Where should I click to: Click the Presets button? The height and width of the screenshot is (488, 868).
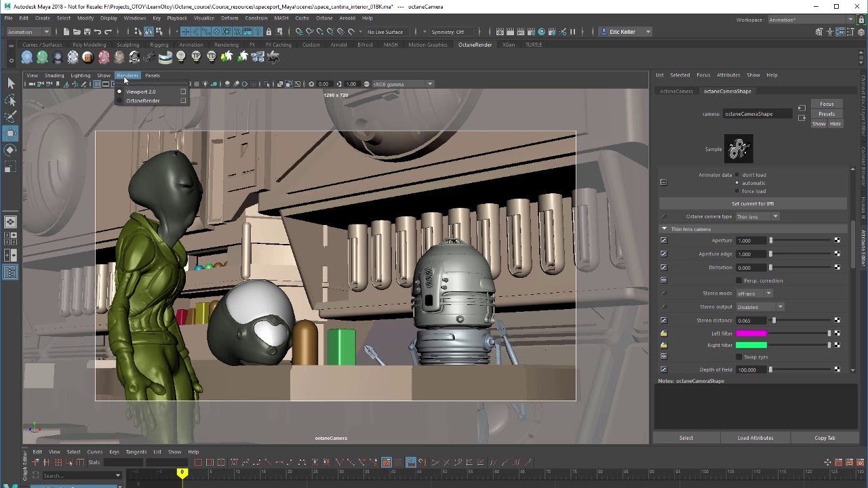coord(827,114)
